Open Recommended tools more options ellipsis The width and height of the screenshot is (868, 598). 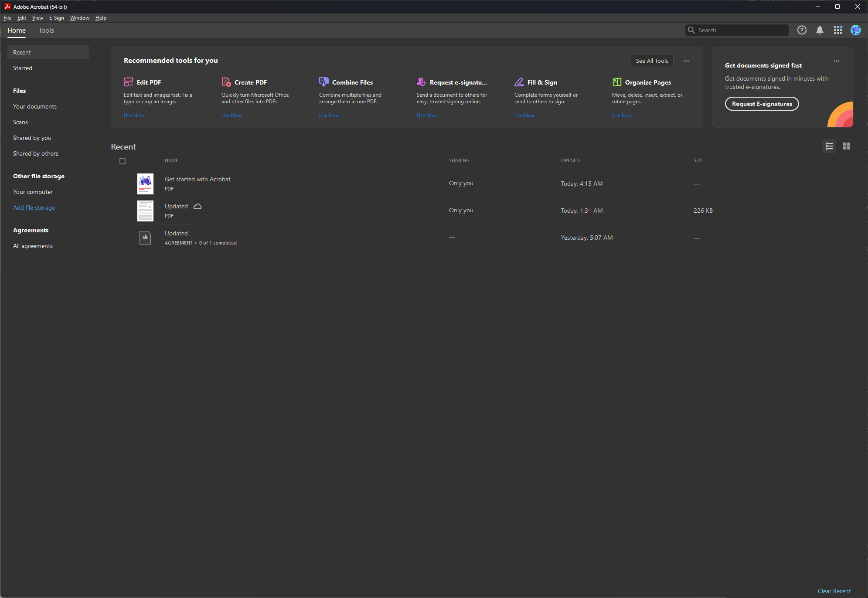point(686,61)
